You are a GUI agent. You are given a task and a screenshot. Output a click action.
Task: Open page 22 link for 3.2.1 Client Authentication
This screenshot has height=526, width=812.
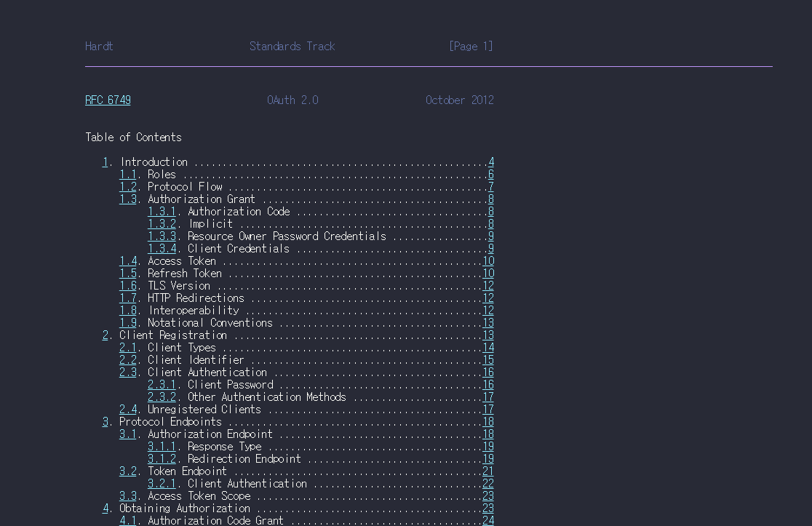488,484
